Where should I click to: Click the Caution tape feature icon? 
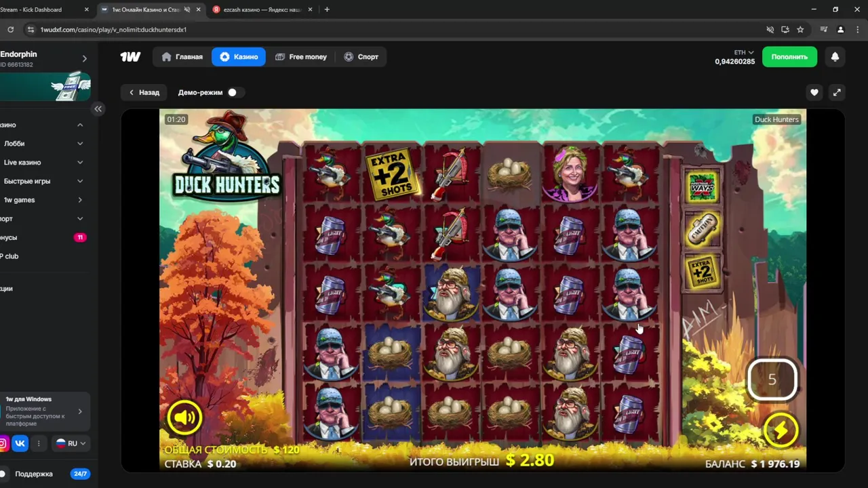(702, 229)
